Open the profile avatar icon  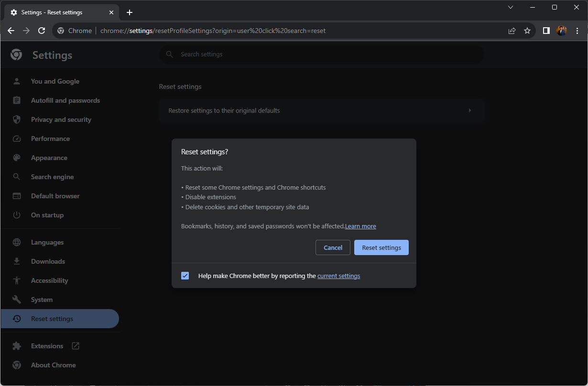[562, 31]
